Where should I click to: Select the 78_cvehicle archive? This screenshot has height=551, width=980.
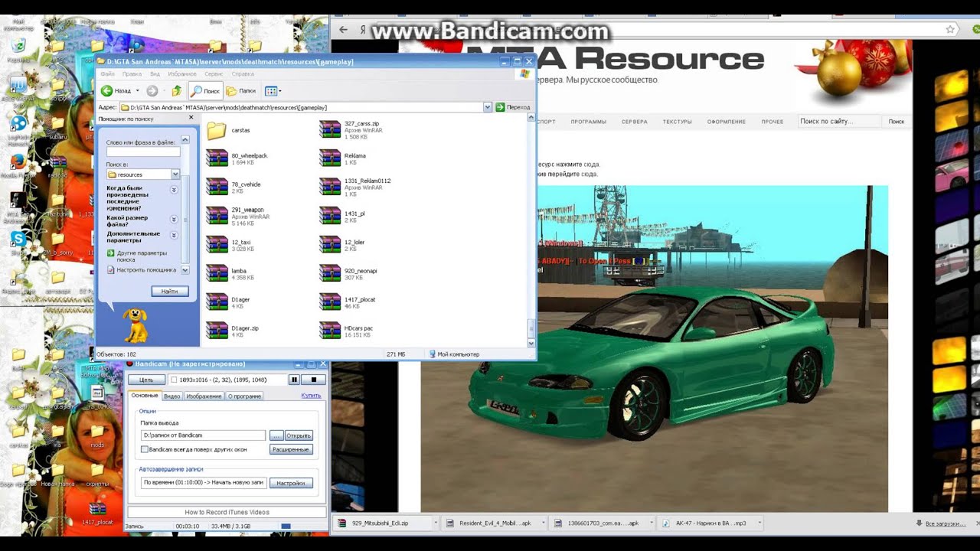(234, 187)
